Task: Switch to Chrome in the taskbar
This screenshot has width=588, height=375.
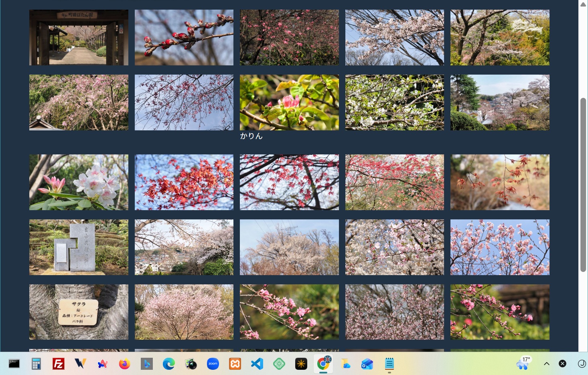Action: click(323, 364)
